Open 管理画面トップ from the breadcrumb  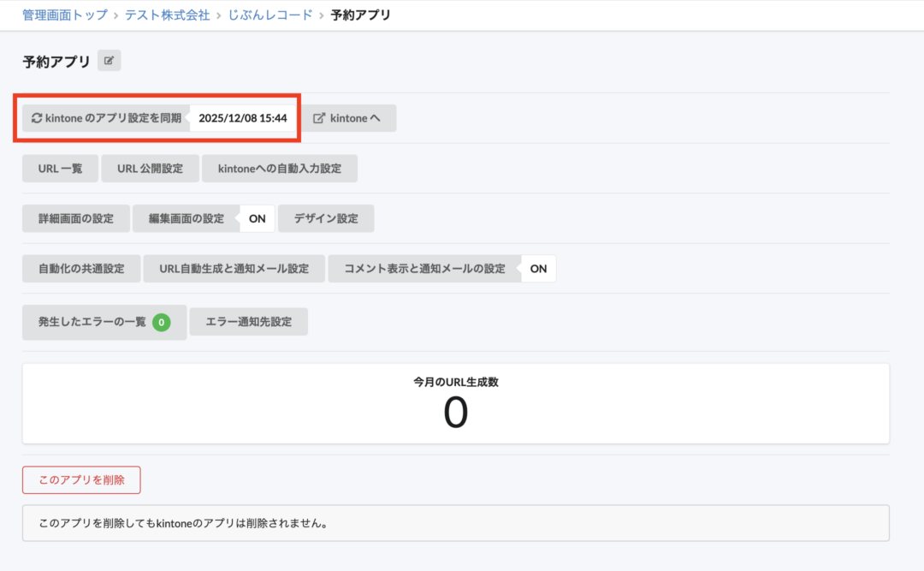[63, 15]
